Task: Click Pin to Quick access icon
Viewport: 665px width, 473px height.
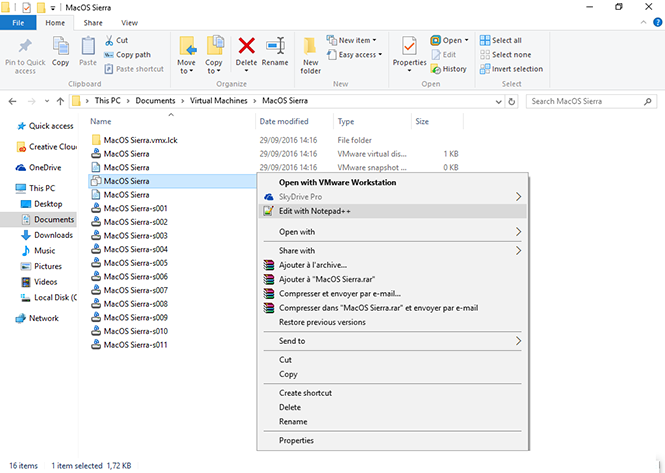Action: (25, 47)
